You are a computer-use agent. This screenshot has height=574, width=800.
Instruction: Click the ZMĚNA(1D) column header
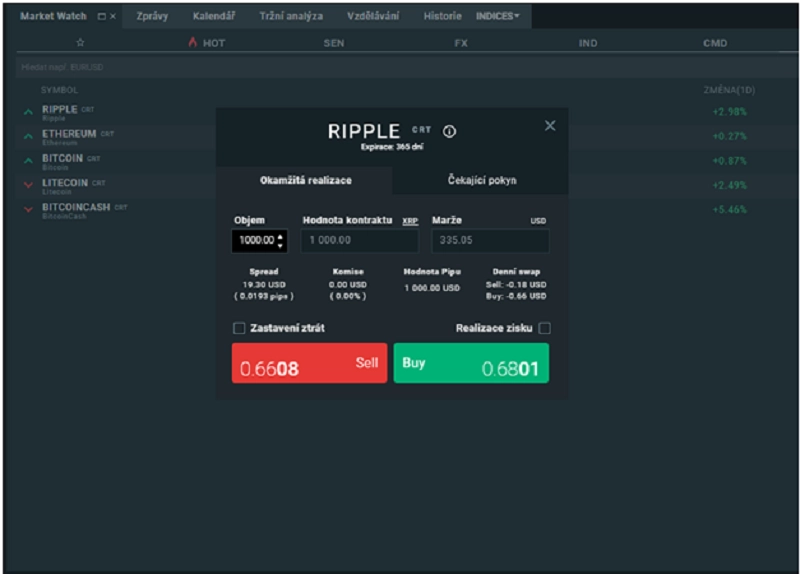[x=729, y=90]
